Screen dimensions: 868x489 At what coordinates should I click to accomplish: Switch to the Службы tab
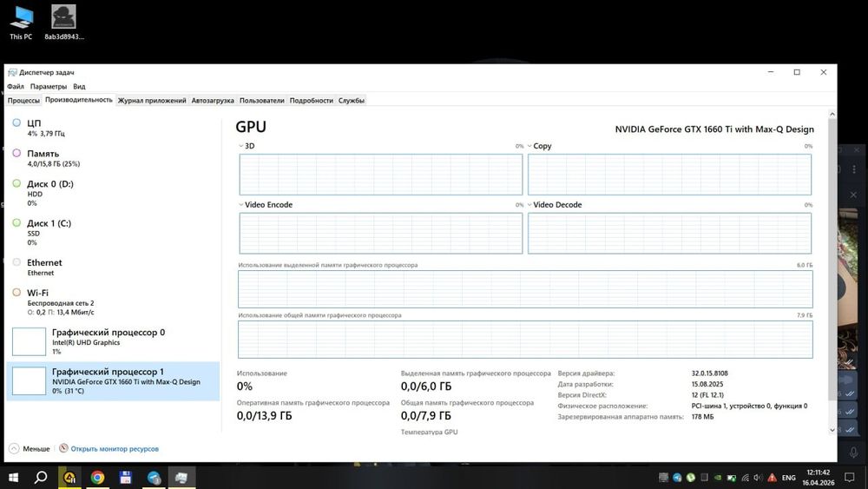point(352,100)
